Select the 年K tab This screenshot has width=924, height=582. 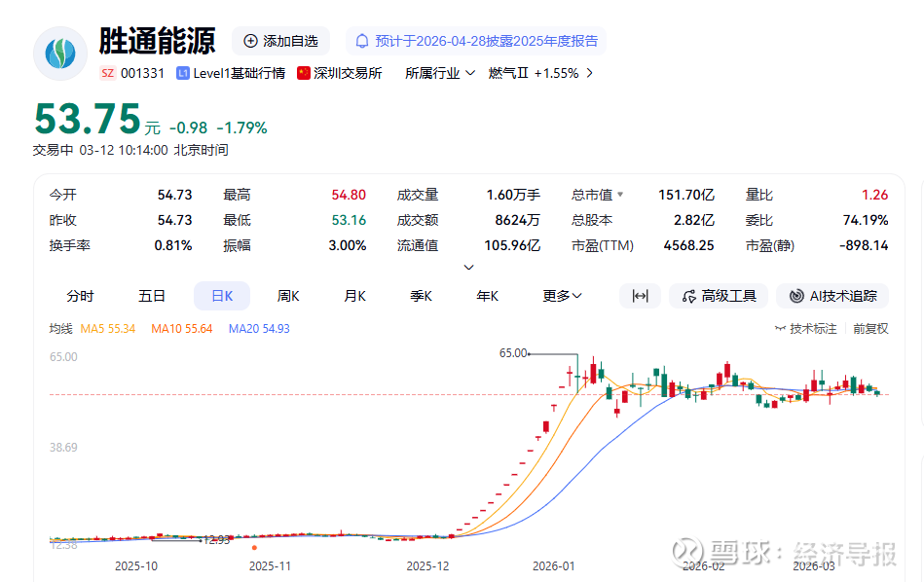(x=488, y=296)
